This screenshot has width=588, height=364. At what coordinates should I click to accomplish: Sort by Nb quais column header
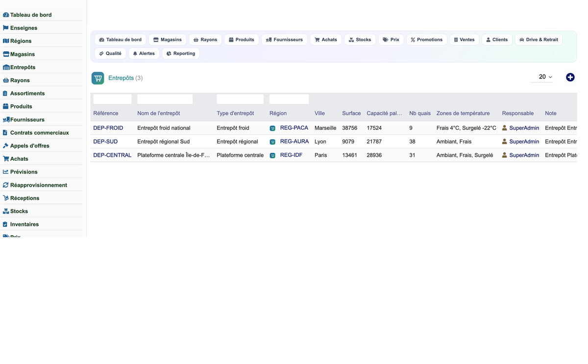(420, 113)
